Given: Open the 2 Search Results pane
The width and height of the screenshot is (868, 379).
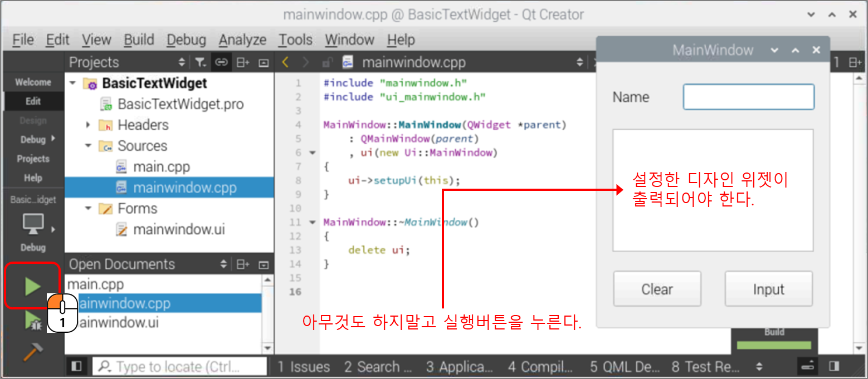Looking at the screenshot, I should (378, 367).
